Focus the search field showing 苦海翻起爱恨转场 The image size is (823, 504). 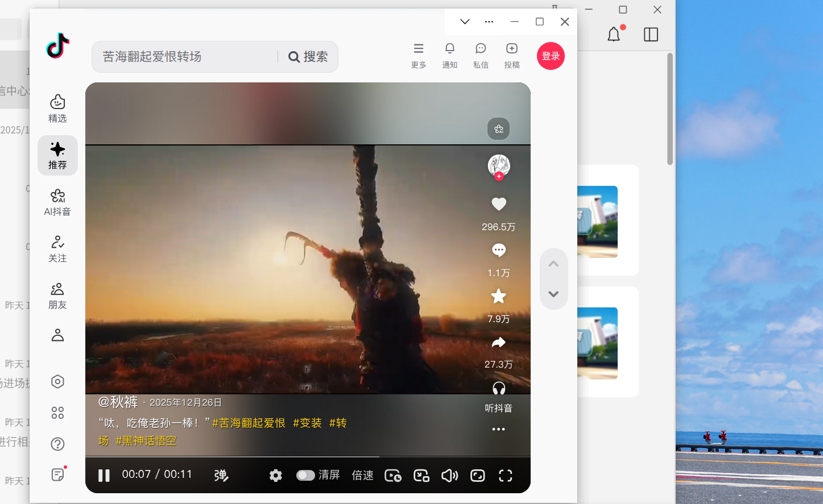click(185, 57)
